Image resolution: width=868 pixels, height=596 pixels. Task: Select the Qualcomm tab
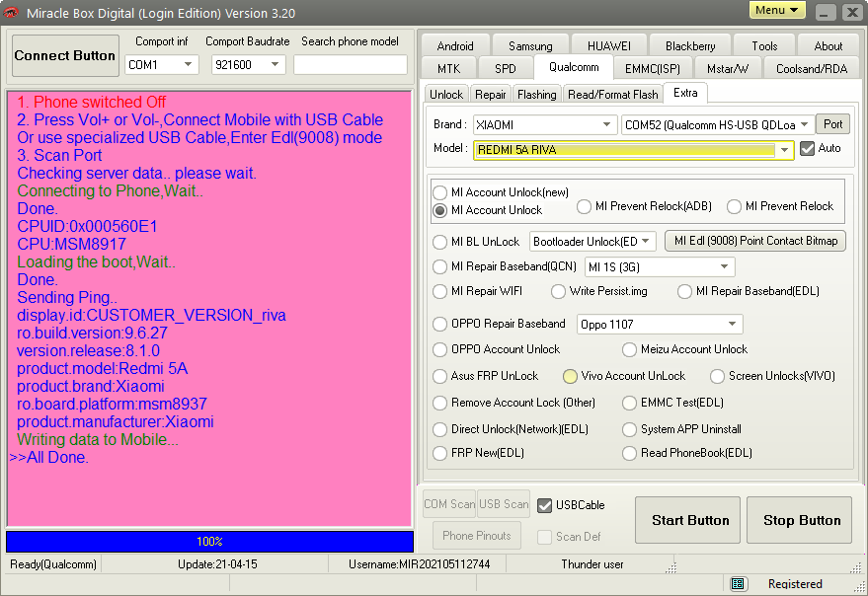coord(574,67)
